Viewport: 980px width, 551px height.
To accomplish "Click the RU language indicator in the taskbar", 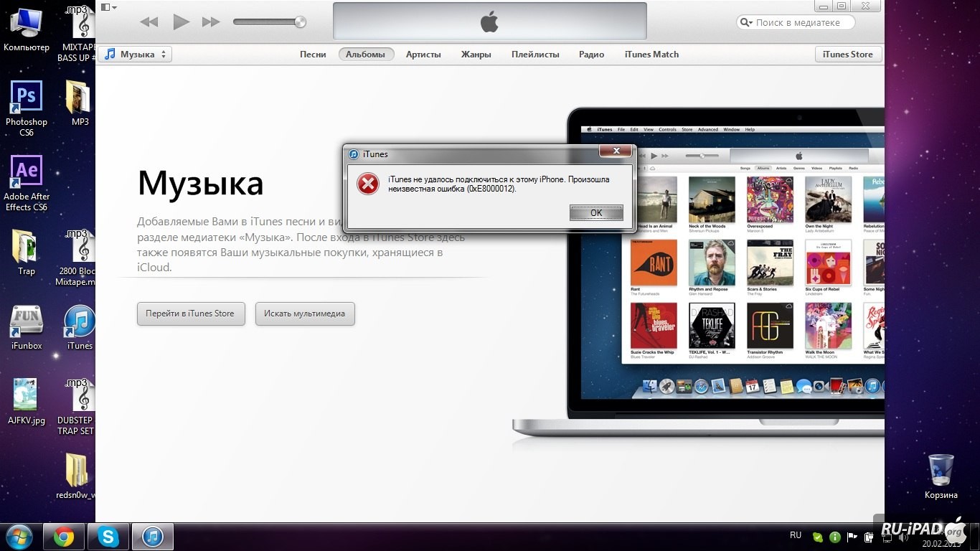I will pos(796,535).
